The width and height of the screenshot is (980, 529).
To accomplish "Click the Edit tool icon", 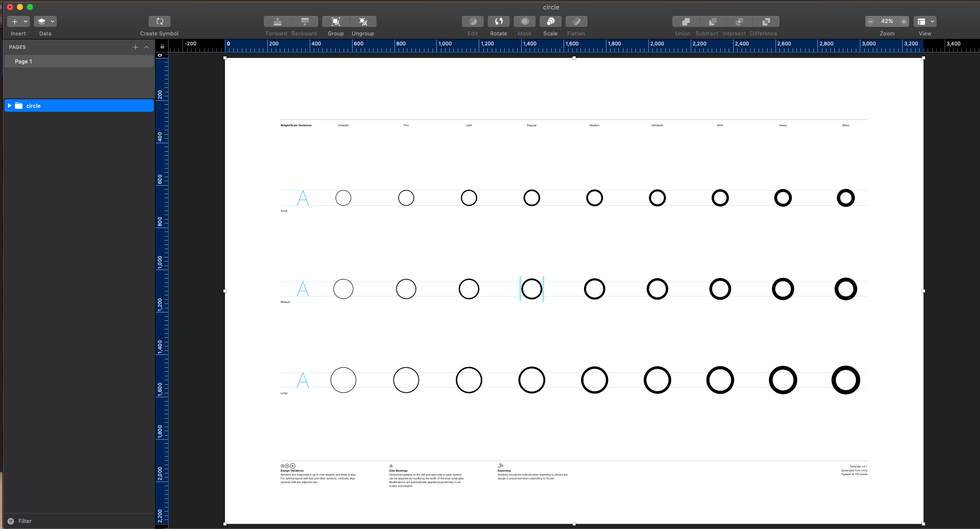I will (473, 21).
